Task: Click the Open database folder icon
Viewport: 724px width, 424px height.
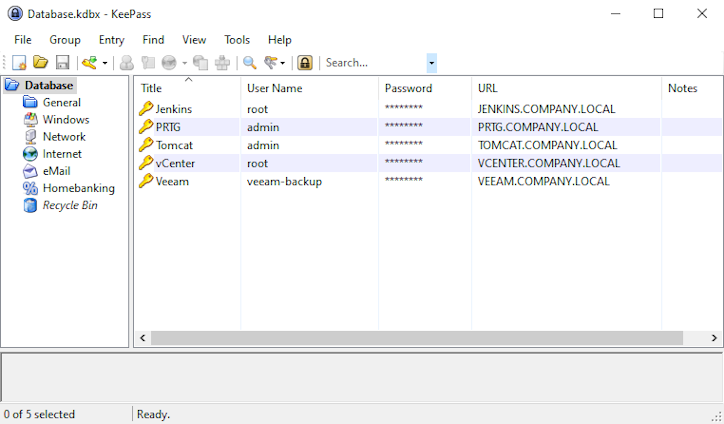Action: pos(41,62)
